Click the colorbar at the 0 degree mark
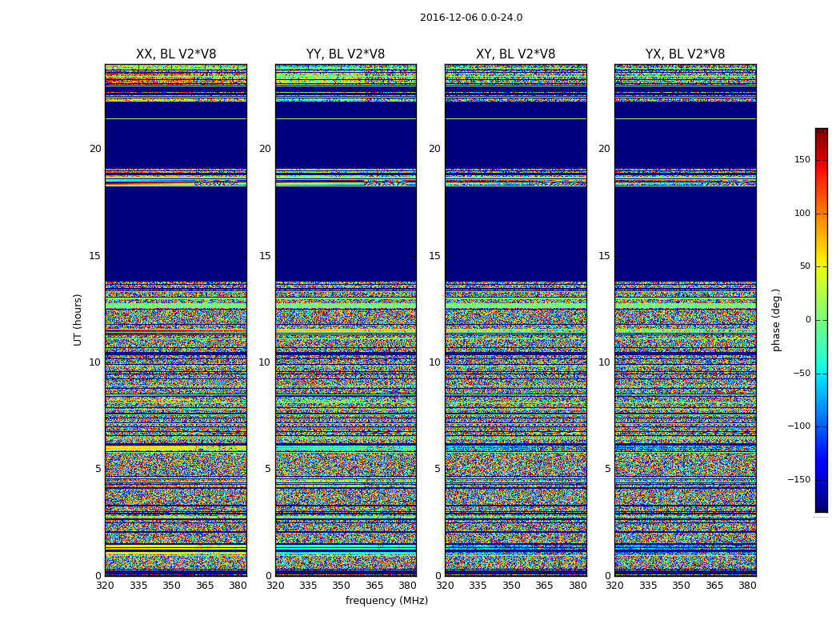 (821, 320)
